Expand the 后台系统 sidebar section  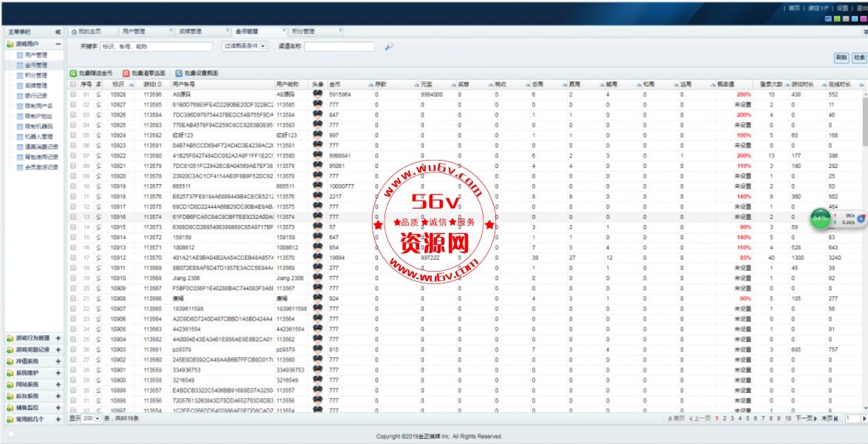(x=58, y=397)
